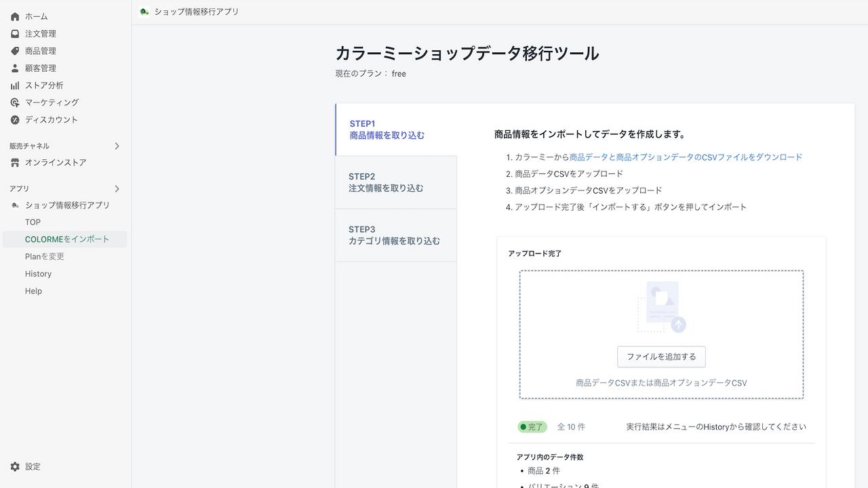Click the カラーミーショップデータ移行ツール heading
This screenshot has height=488, width=868.
click(467, 54)
